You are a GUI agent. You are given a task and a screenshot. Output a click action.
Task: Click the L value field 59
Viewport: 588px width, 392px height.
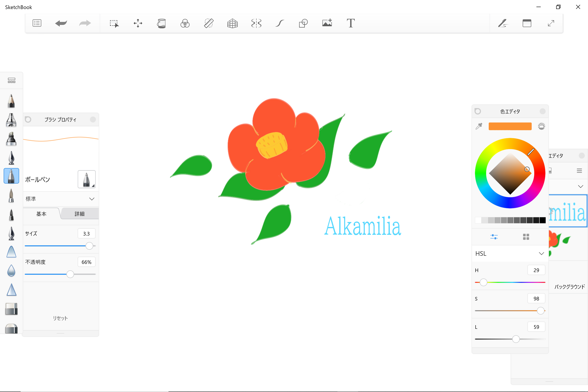536,327
